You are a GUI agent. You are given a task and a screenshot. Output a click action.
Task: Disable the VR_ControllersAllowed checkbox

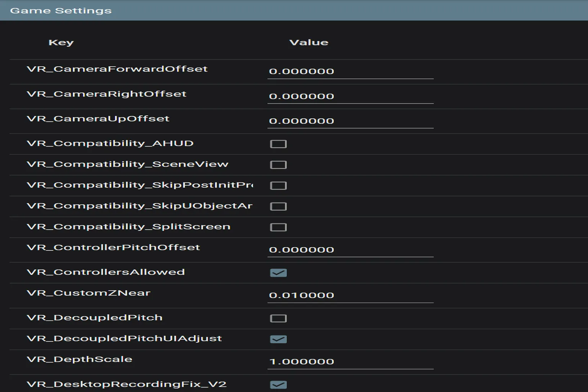click(x=278, y=273)
